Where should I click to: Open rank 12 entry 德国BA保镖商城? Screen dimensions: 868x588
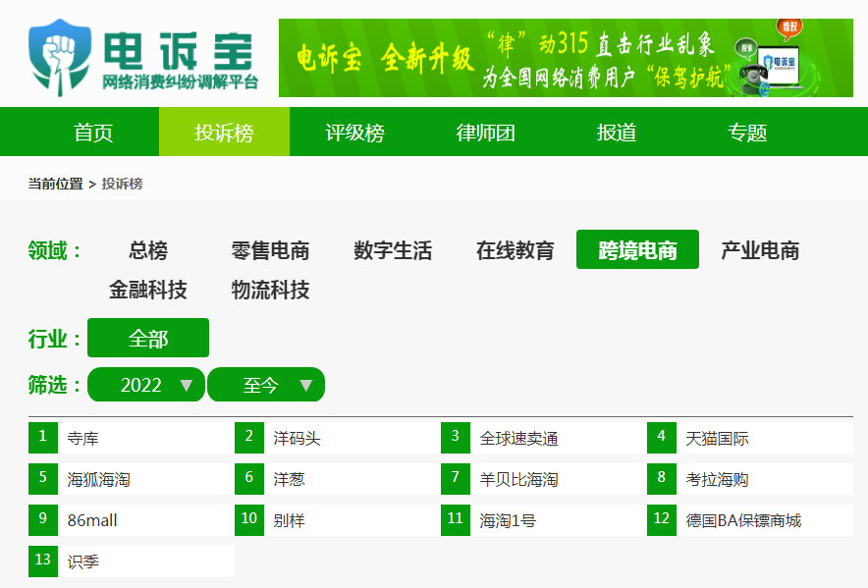coord(750,520)
